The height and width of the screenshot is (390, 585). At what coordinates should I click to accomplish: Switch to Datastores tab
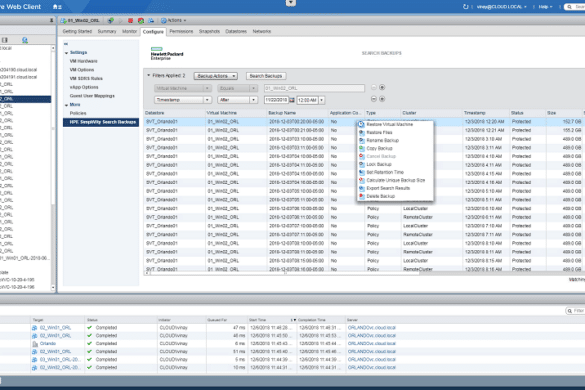click(236, 31)
